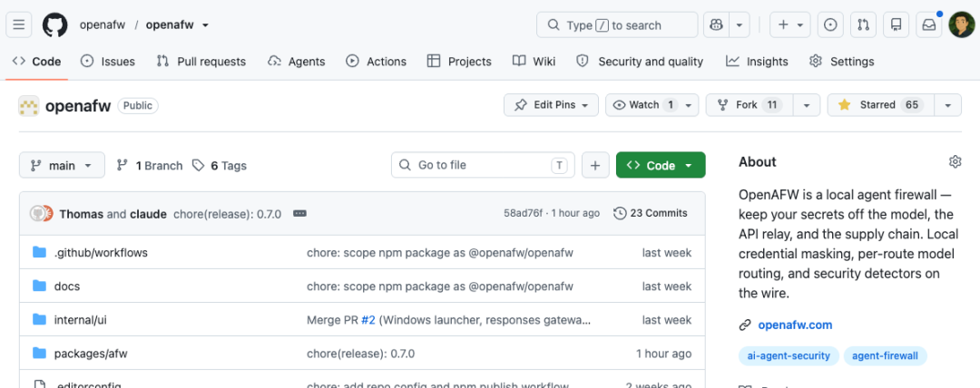The width and height of the screenshot is (980, 388).
Task: Open the 23 Commits history
Action: 651,213
